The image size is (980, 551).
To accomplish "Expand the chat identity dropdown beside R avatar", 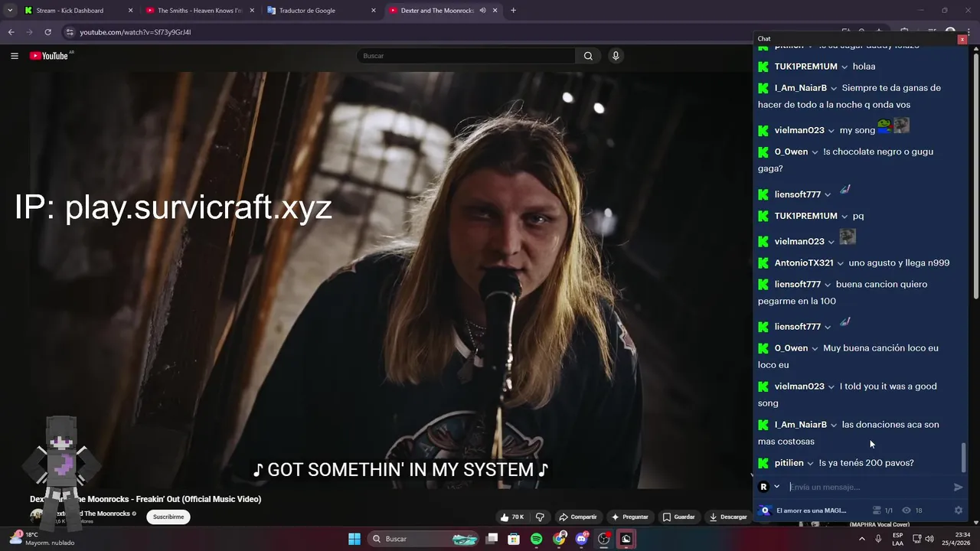I will click(776, 487).
